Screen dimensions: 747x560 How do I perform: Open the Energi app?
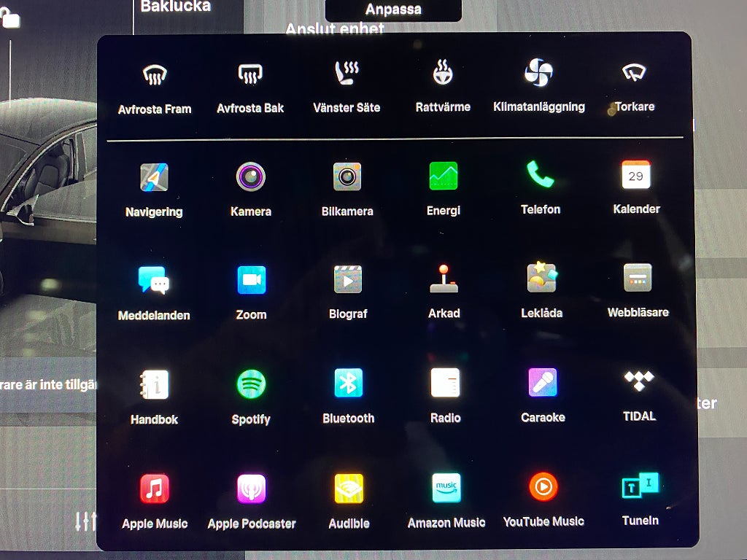pos(444,176)
